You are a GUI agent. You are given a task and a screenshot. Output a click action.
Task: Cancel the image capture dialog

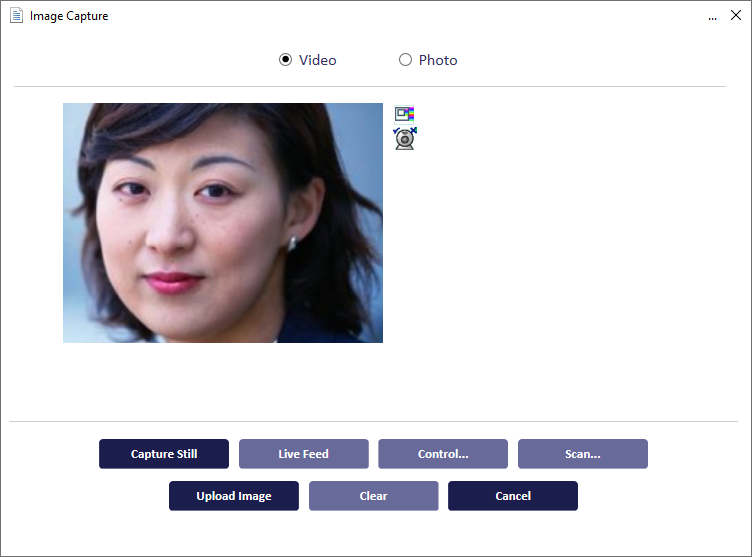(512, 496)
